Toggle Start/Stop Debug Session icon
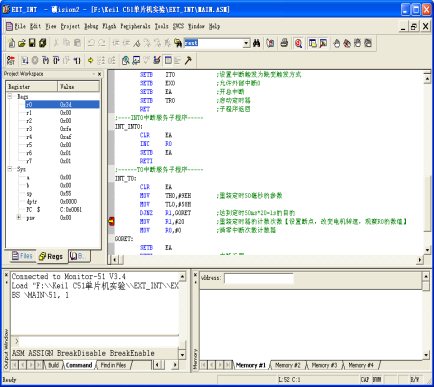 298,43
